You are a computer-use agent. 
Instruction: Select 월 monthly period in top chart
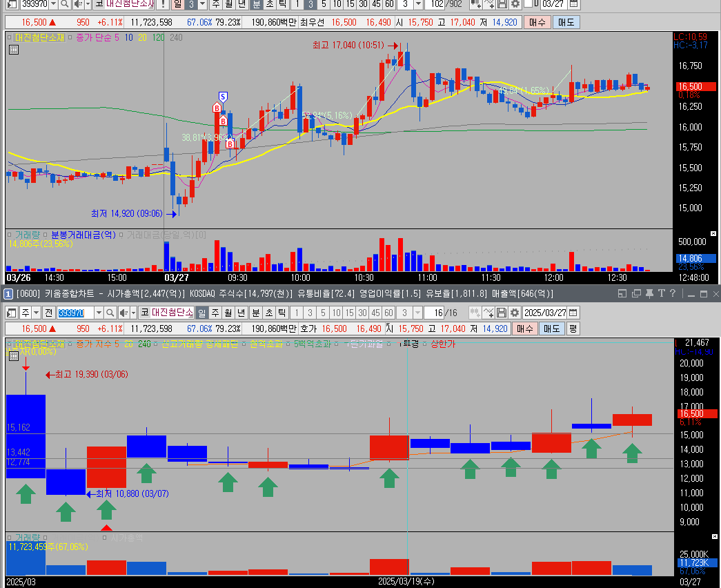(x=229, y=4)
